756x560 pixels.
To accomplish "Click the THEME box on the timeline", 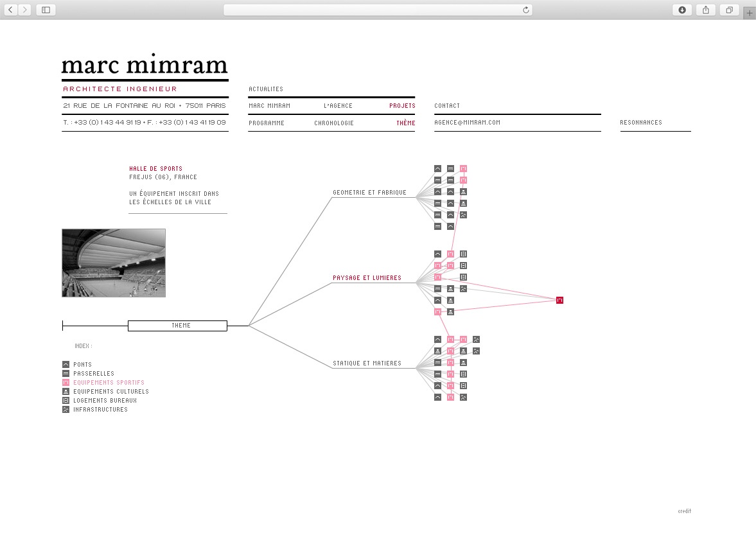I will (177, 326).
